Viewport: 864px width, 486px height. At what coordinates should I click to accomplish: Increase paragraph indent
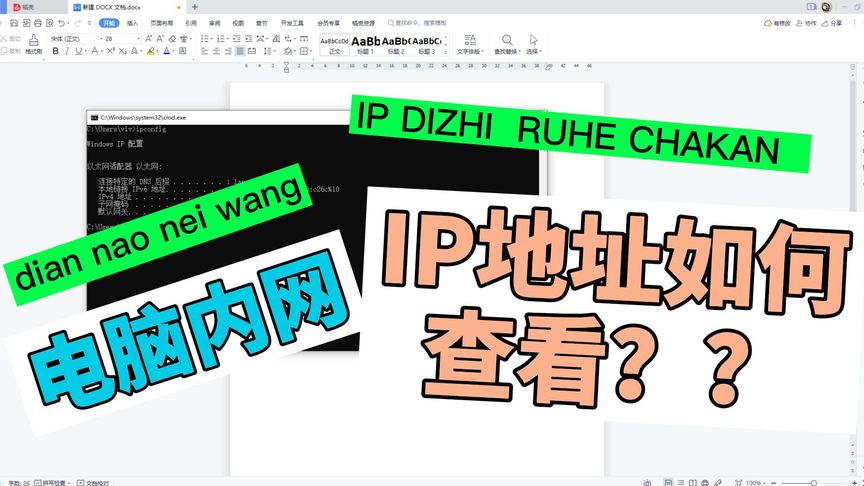pos(249,39)
